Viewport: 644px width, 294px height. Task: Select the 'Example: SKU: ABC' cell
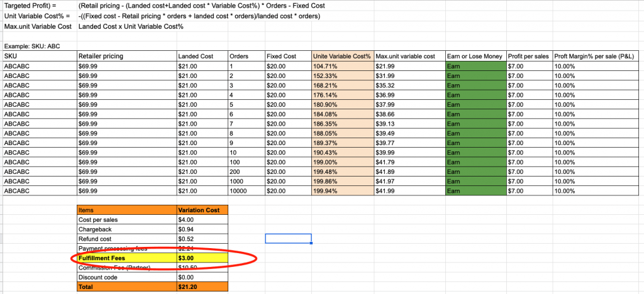(x=40, y=46)
